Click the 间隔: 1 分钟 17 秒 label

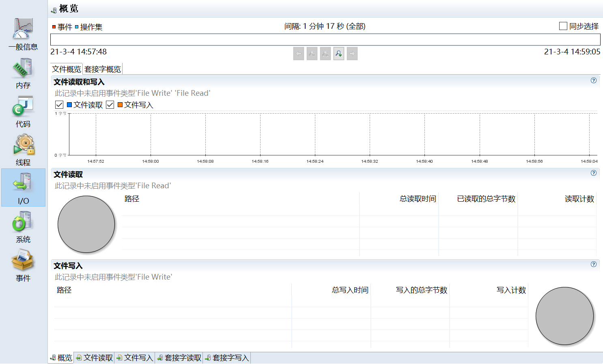pyautogui.click(x=325, y=26)
